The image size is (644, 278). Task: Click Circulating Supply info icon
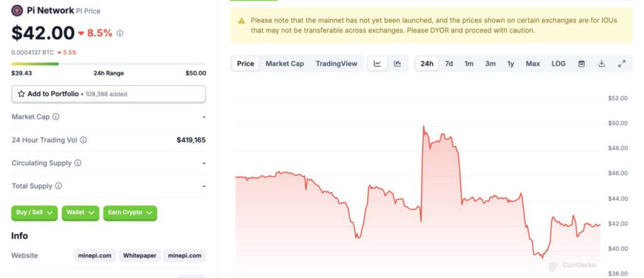point(78,164)
